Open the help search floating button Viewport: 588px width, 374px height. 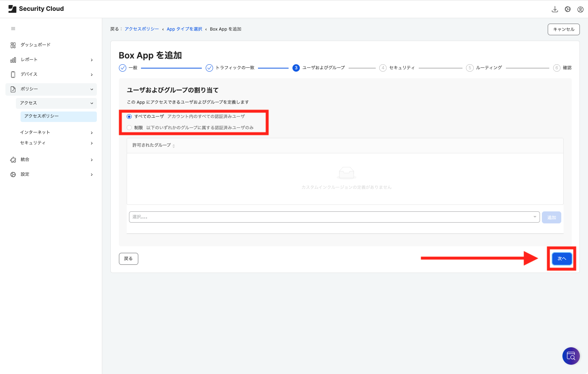571,356
